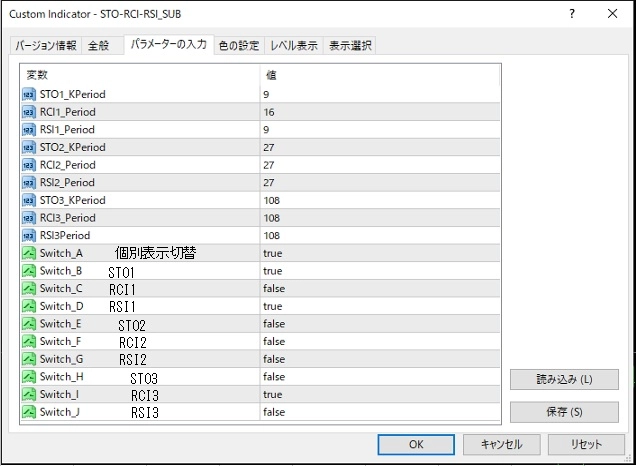Click the Switch_J false value

pos(380,412)
